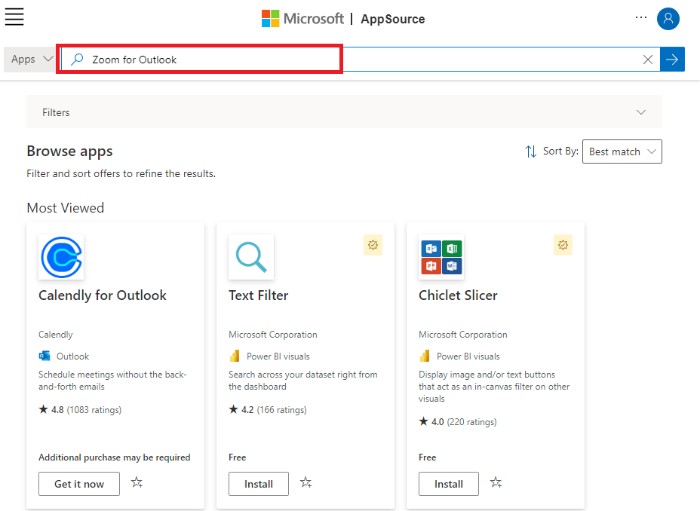Click Additional purchase may be required text
The image size is (700, 511).
pyautogui.click(x=114, y=457)
